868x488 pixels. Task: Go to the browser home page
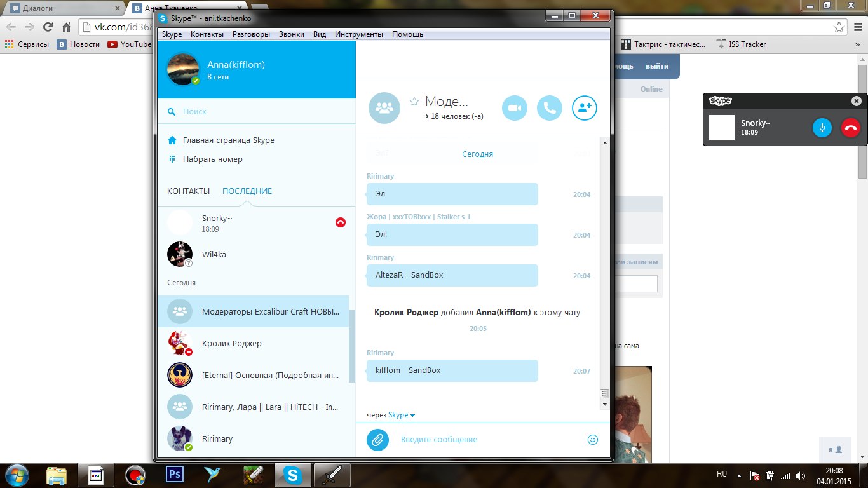coord(66,27)
